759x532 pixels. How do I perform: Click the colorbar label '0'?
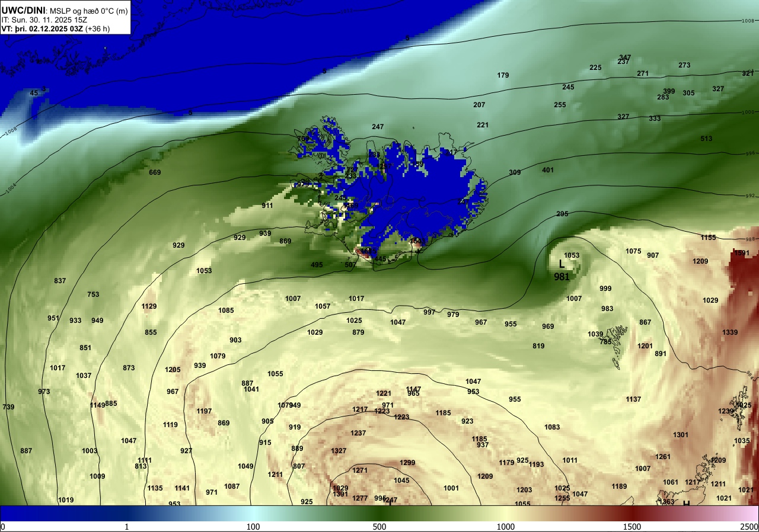coord(3,527)
